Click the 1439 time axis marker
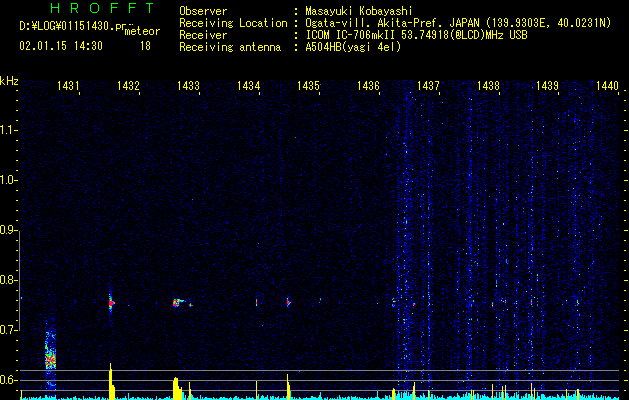629x400 pixels. click(x=548, y=85)
